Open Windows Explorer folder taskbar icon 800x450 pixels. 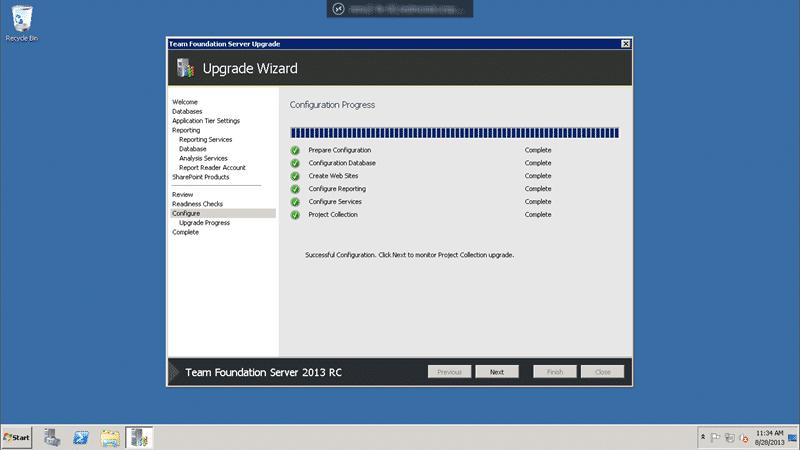pos(110,438)
